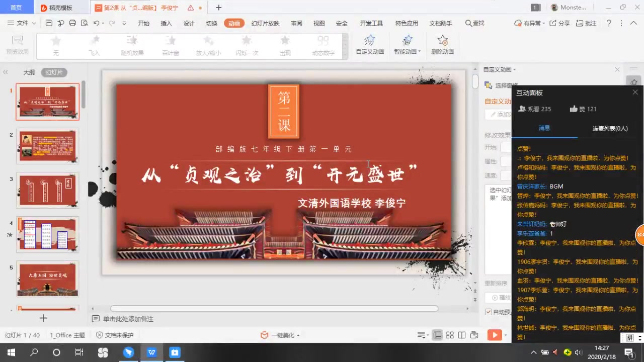The image size is (644, 362).
Task: Open the 幻灯片放映 ribbon tab
Action: [265, 23]
